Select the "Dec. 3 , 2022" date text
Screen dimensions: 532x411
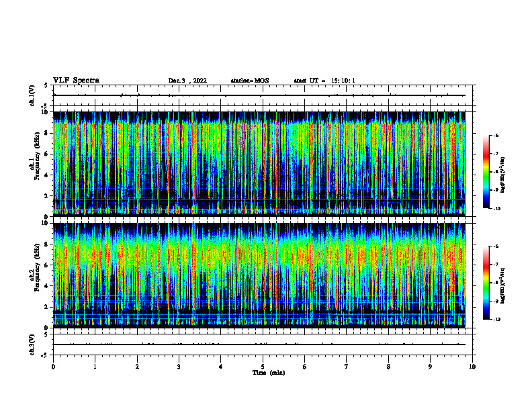tap(187, 81)
